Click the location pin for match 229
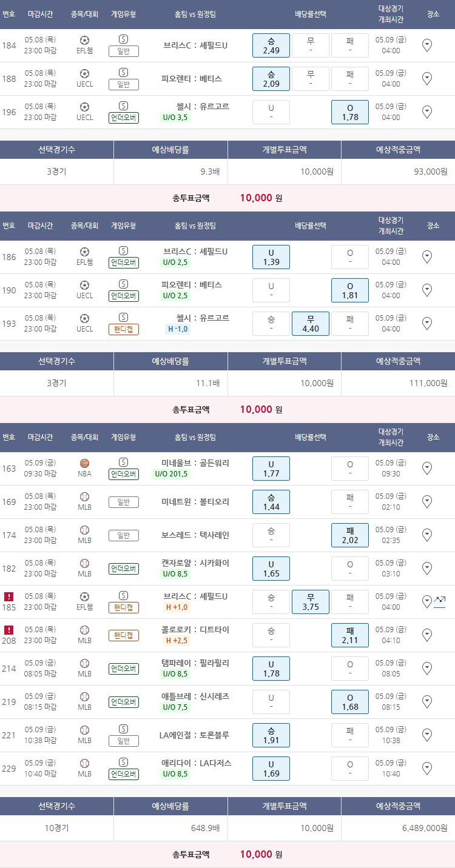455x868 pixels. [x=426, y=768]
